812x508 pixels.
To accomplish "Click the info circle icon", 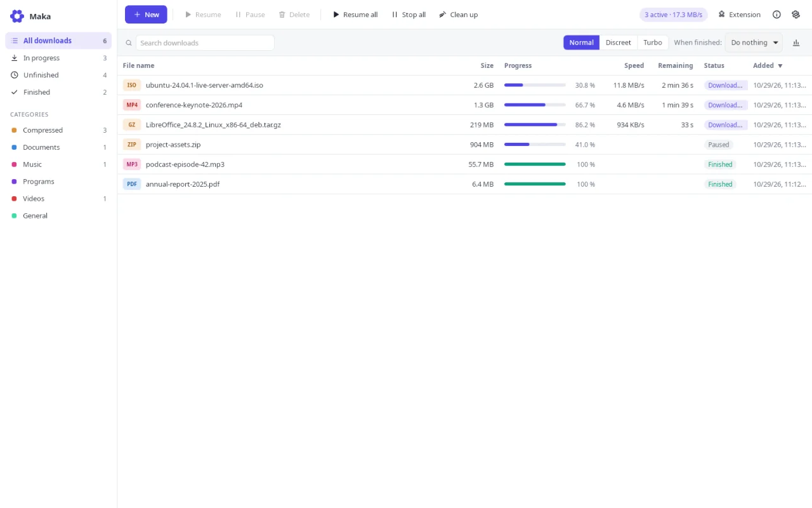I will (776, 15).
